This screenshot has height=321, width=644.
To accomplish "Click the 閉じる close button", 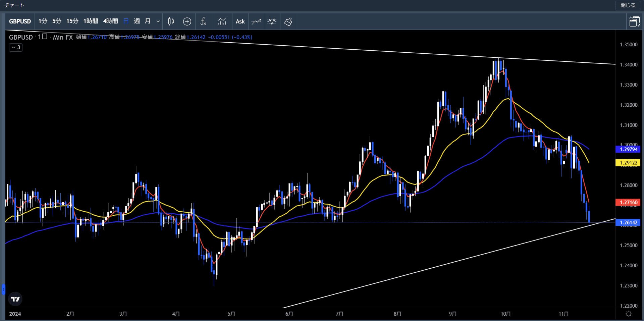I will pos(628,5).
